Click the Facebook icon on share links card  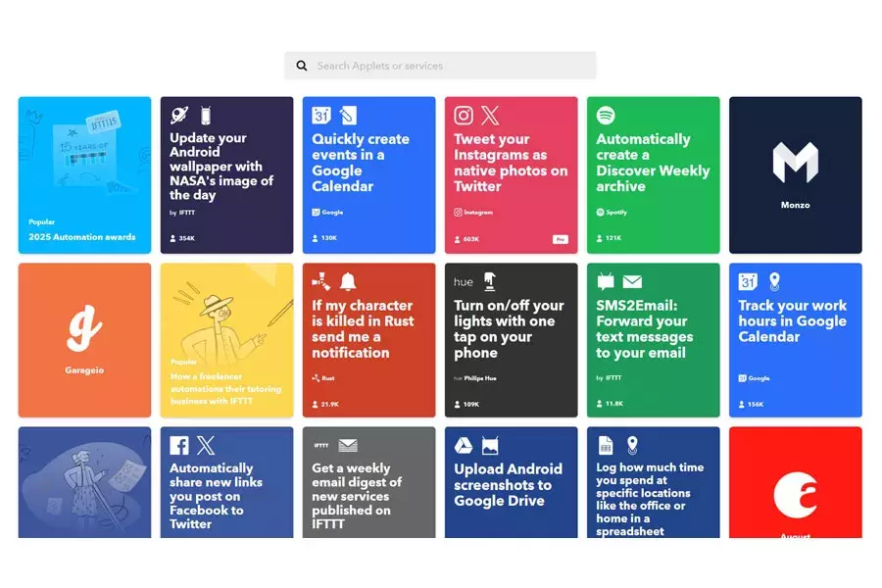tap(179, 446)
